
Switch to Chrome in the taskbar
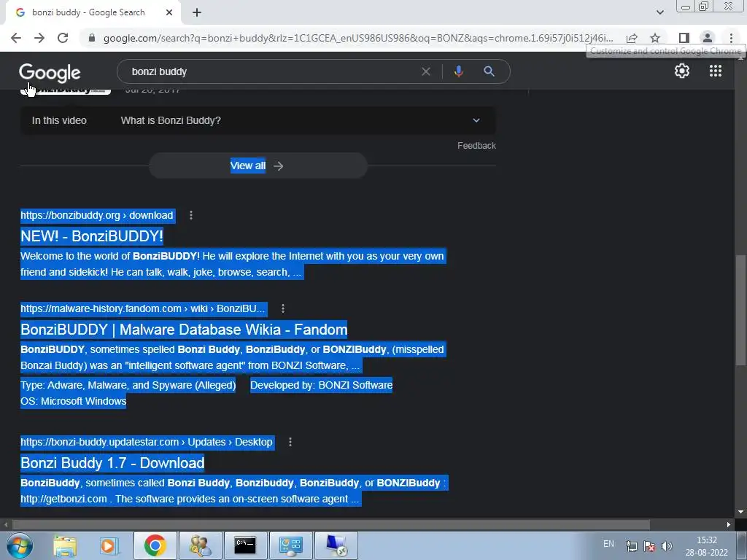155,545
